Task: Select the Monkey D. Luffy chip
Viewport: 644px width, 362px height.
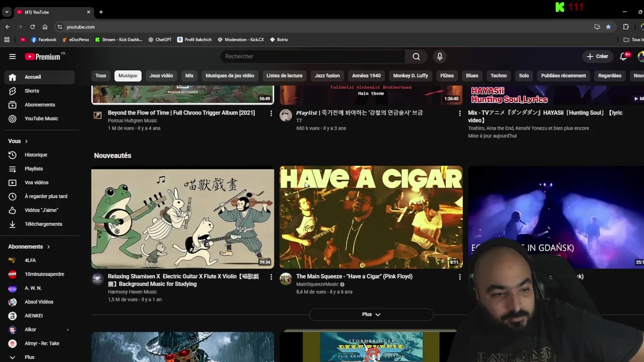Action: [411, 75]
